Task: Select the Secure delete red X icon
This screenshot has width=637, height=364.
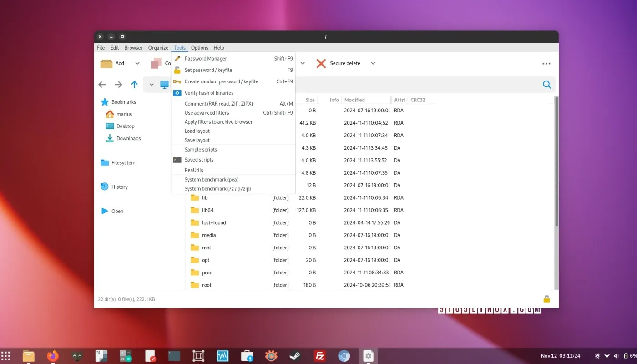Action: pyautogui.click(x=321, y=63)
